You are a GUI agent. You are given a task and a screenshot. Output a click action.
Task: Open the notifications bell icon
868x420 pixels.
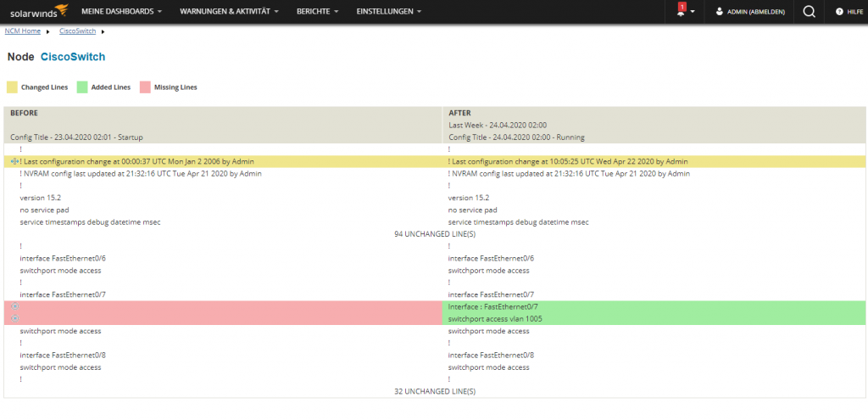tap(682, 12)
